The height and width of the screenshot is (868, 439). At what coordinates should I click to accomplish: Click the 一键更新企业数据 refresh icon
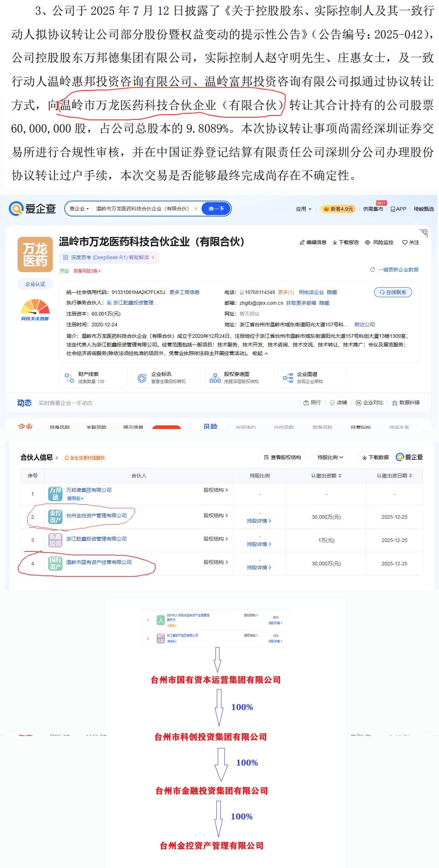click(x=373, y=270)
